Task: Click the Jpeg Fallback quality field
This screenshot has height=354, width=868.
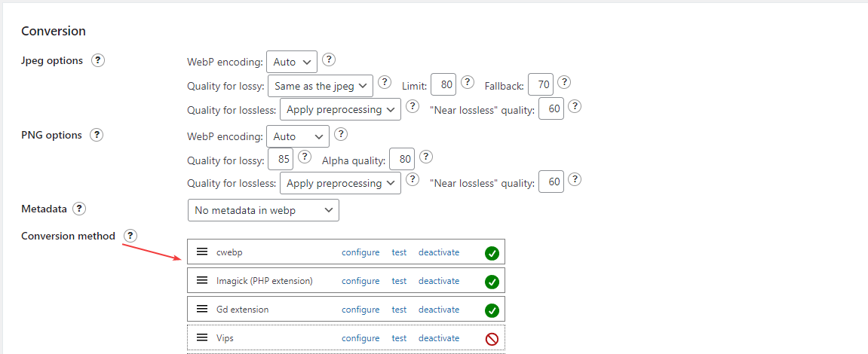Action: (541, 85)
